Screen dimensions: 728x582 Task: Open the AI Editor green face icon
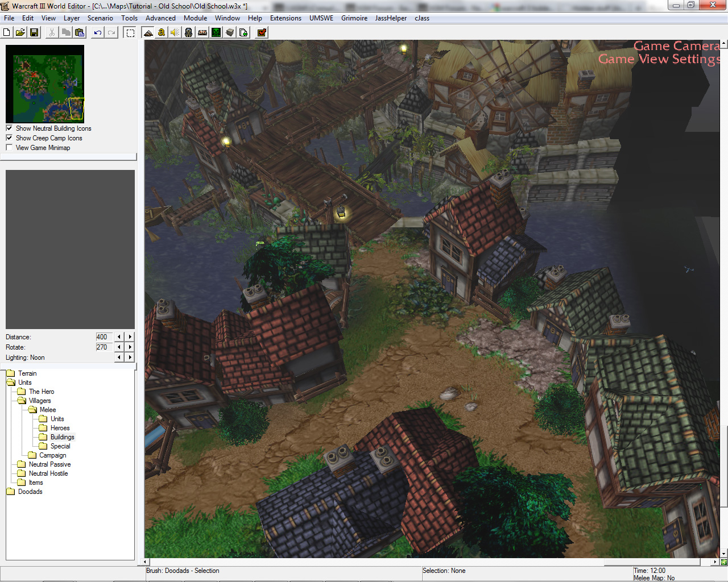click(x=216, y=32)
